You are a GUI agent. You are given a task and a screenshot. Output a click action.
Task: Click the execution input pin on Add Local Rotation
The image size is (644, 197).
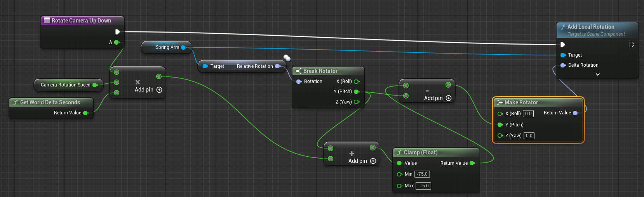point(562,45)
